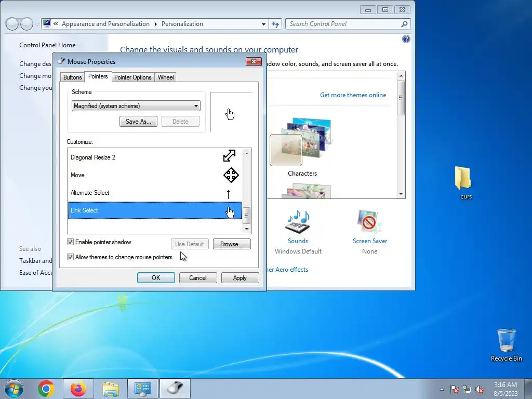Viewport: 532px width, 399px height.
Task: Open the Scheme dropdown list
Action: coord(136,106)
